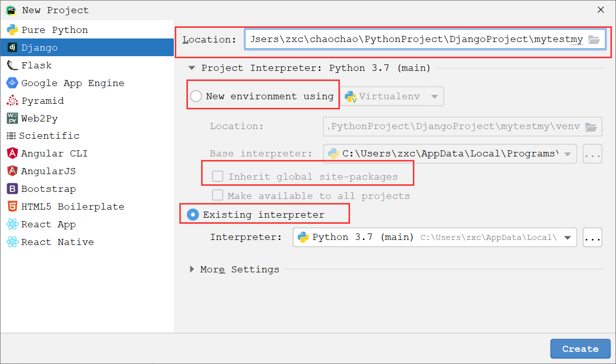This screenshot has width=616, height=364.
Task: Click the Virtualenv python icon
Action: pyautogui.click(x=351, y=96)
